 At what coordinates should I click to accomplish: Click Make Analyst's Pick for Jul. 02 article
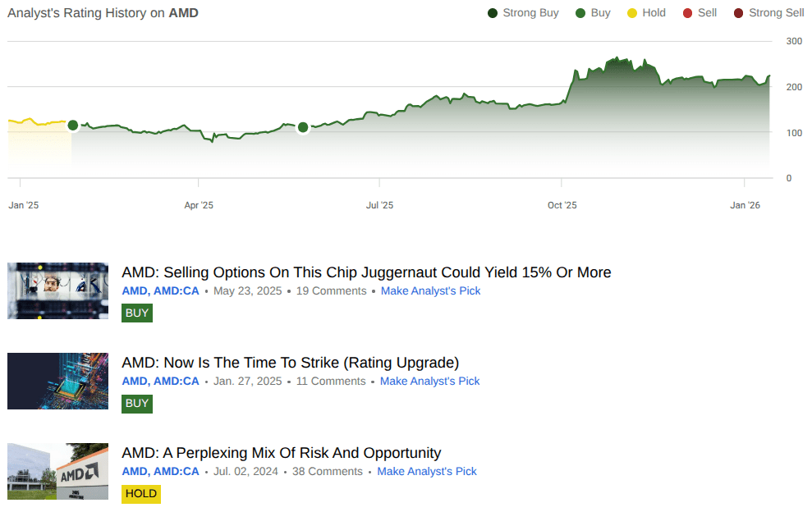point(426,472)
